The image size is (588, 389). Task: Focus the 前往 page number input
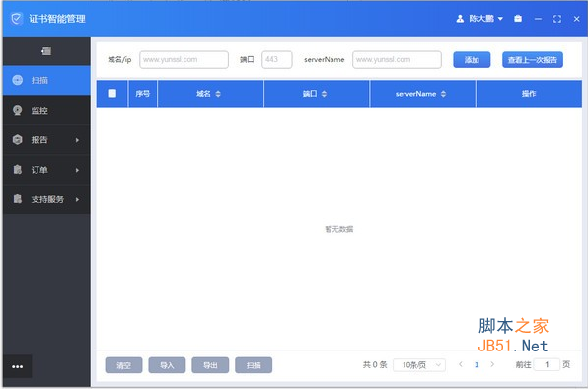coord(547,364)
